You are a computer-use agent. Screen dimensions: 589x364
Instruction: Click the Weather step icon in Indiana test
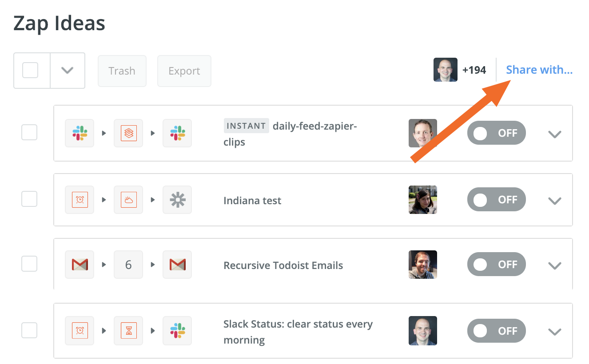point(128,200)
